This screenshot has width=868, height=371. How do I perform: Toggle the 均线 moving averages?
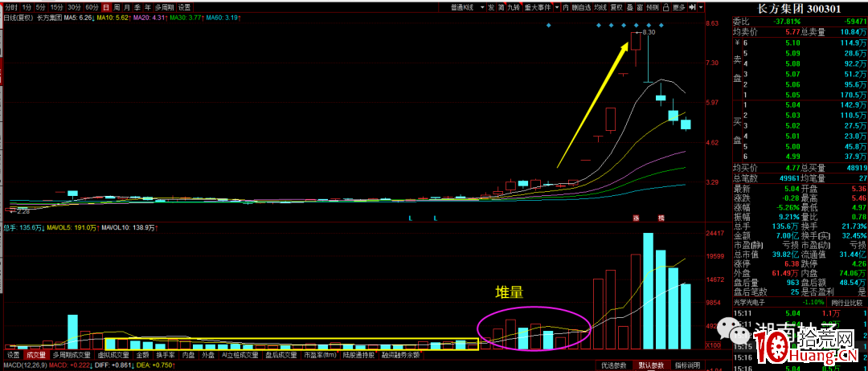pos(600,7)
